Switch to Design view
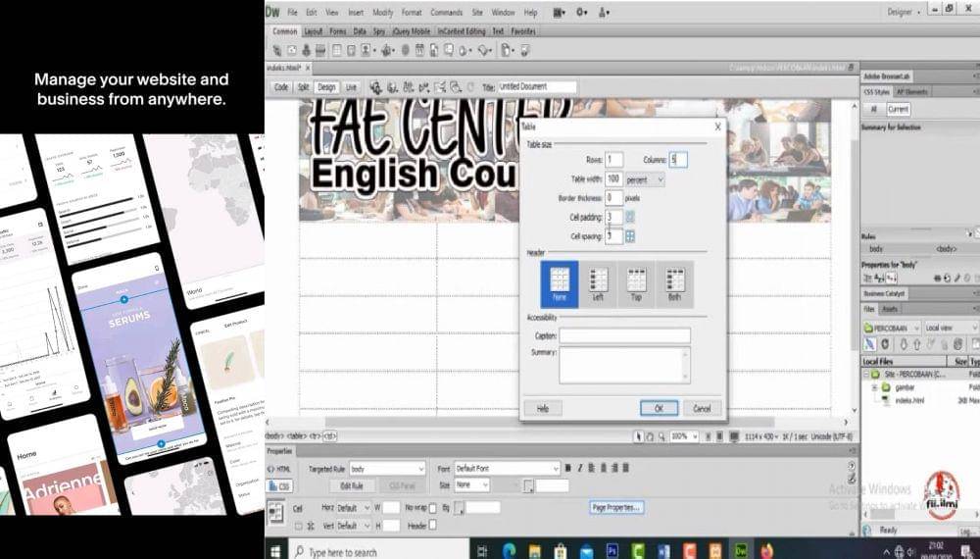The height and width of the screenshot is (559, 980). 326,87
